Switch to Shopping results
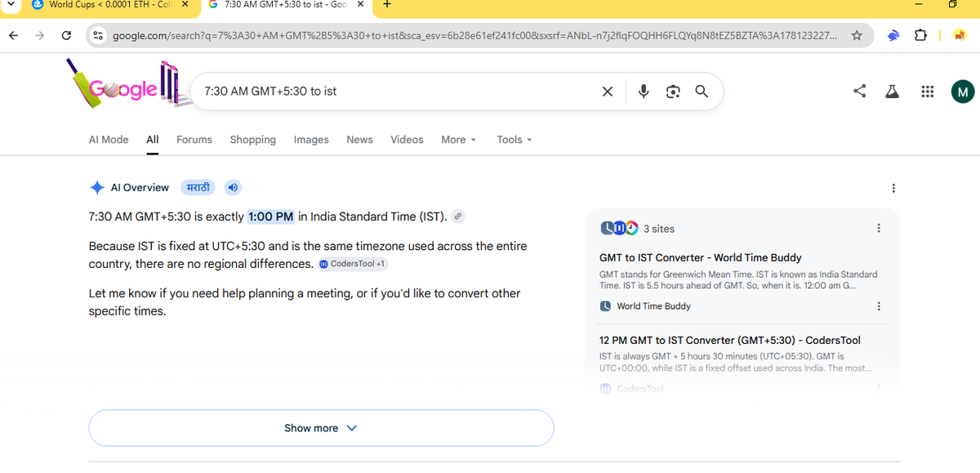The height and width of the screenshot is (473, 980). coord(253,140)
